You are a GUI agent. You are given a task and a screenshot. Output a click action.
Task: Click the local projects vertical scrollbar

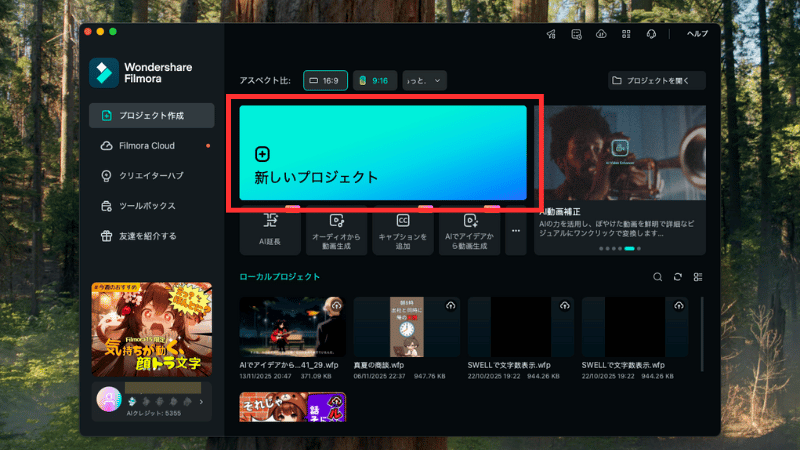tap(702, 334)
